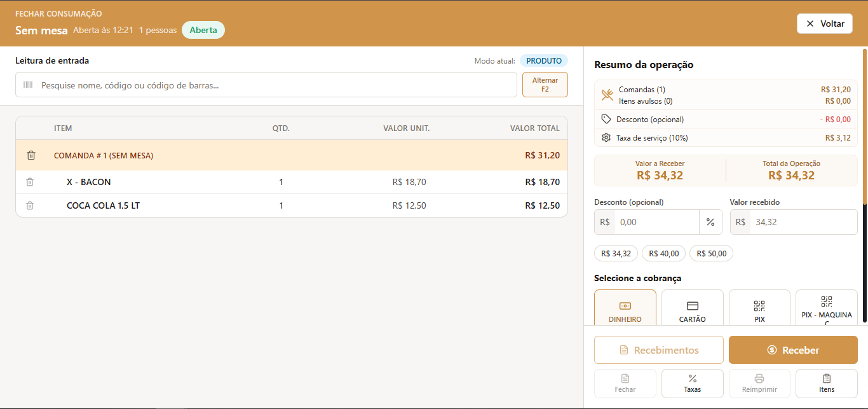Confirm payment with the Receber button

coord(793,350)
